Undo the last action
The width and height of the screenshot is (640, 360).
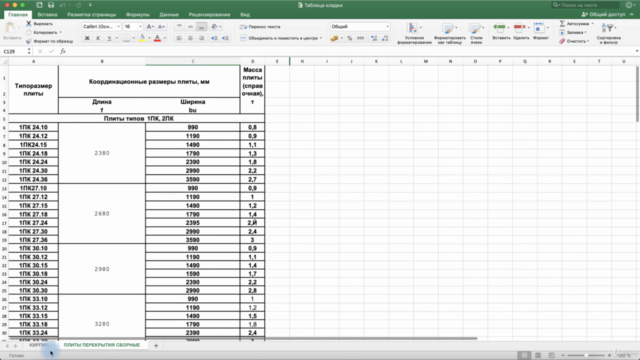pos(62,5)
